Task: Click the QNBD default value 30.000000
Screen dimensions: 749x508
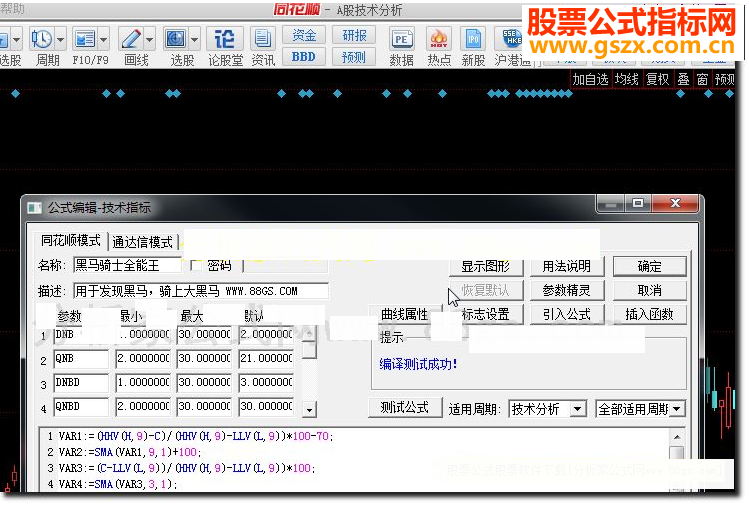Action: pos(266,406)
